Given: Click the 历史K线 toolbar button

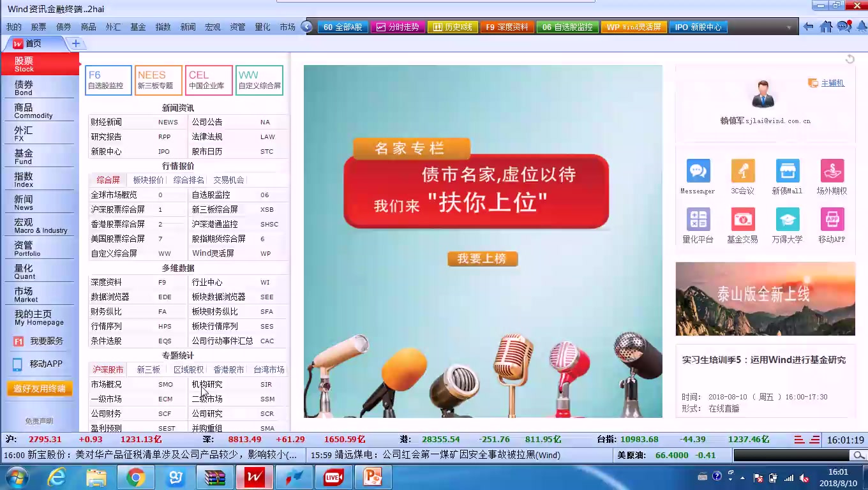Looking at the screenshot, I should pyautogui.click(x=453, y=27).
